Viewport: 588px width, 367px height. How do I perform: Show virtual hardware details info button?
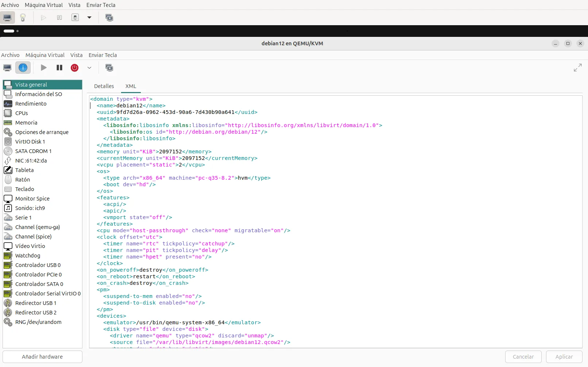point(23,68)
